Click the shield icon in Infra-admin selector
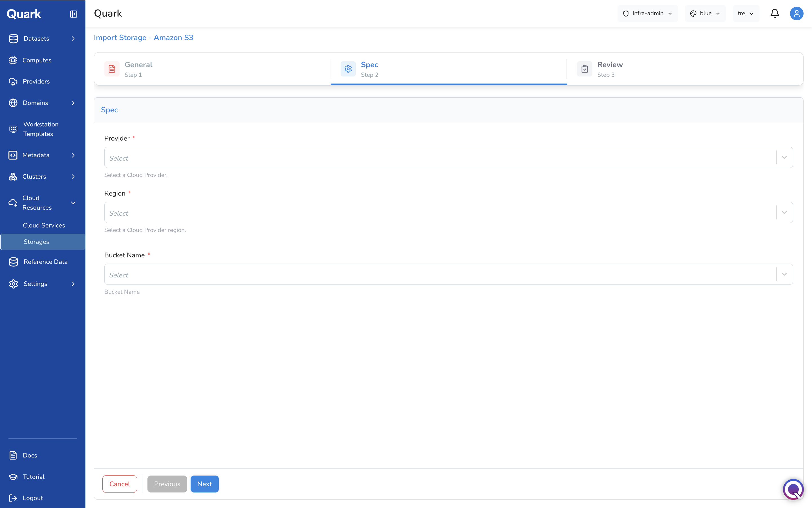 (626, 14)
